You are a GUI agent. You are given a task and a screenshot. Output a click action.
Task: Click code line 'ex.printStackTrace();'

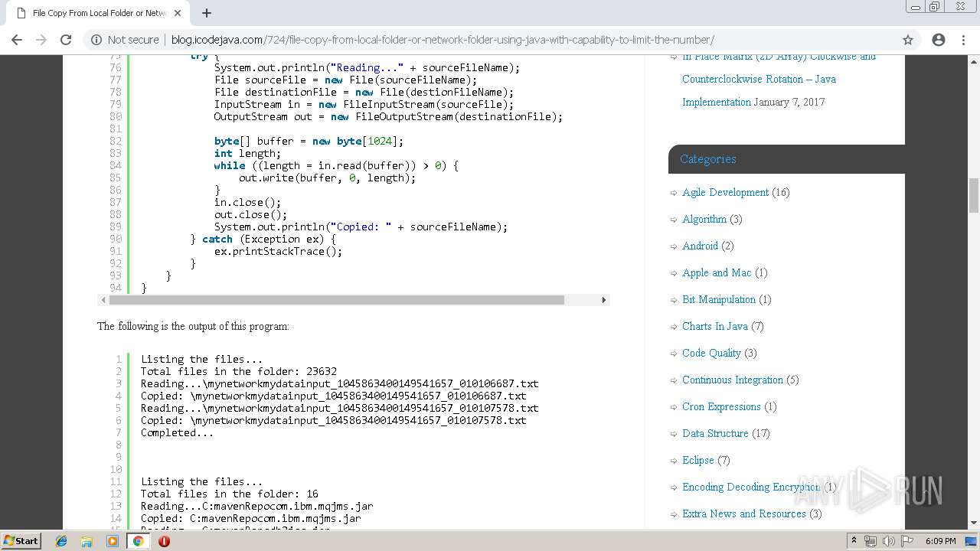tap(278, 251)
